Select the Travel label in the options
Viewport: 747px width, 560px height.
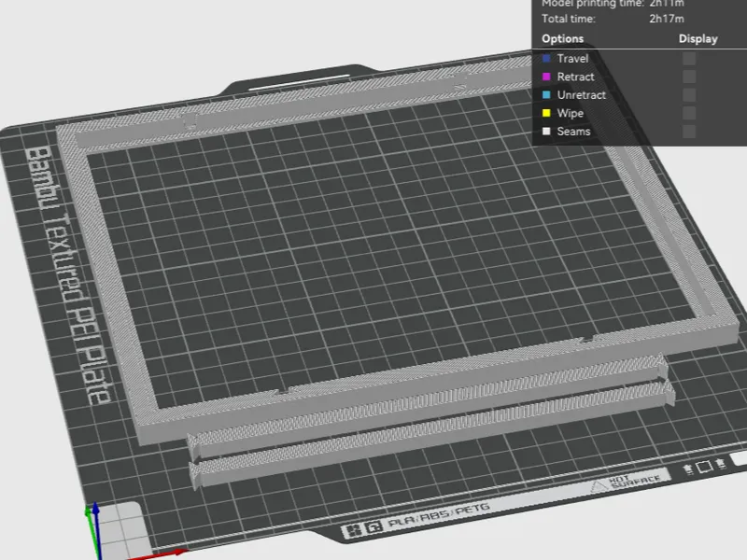point(572,59)
